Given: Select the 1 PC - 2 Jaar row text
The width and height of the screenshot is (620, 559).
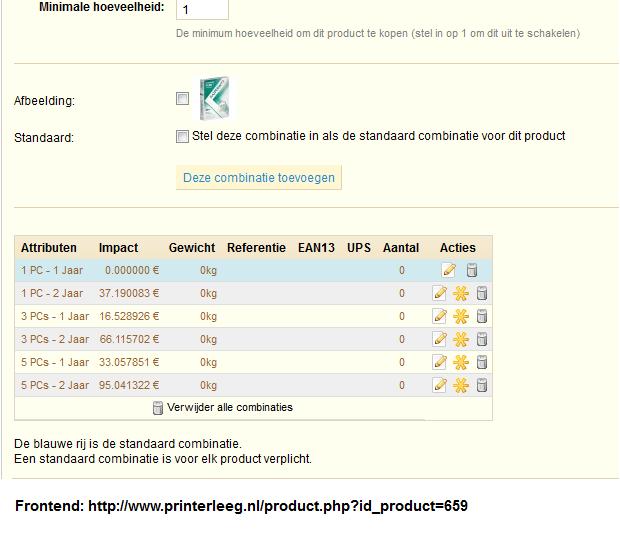Looking at the screenshot, I should (52, 293).
